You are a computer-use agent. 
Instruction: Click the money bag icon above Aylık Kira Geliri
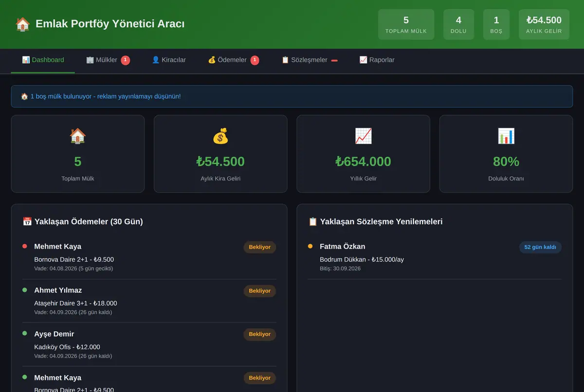point(220,136)
